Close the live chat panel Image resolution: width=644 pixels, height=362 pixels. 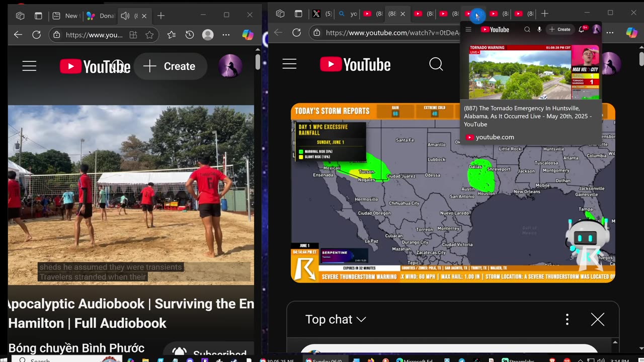pyautogui.click(x=598, y=319)
